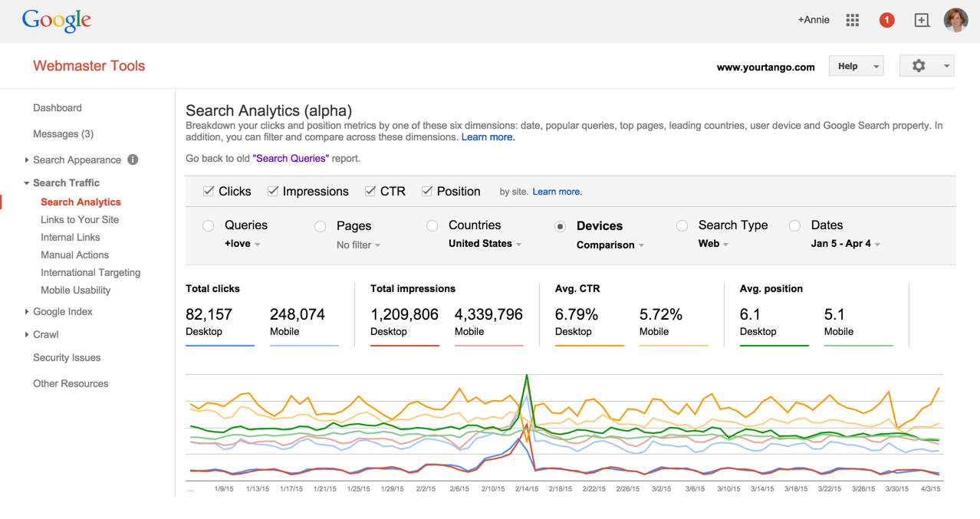This screenshot has width=980, height=519.
Task: Disable the CTR checkbox
Action: (370, 192)
